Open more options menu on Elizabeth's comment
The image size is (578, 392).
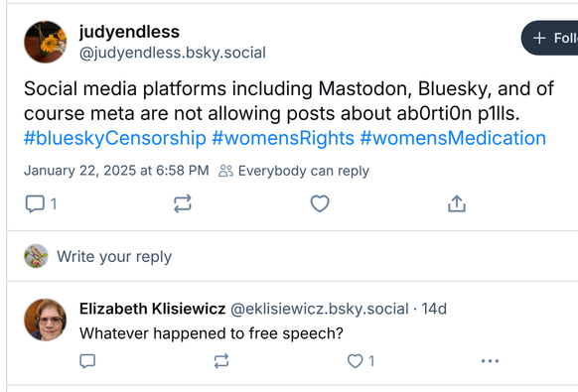click(490, 361)
